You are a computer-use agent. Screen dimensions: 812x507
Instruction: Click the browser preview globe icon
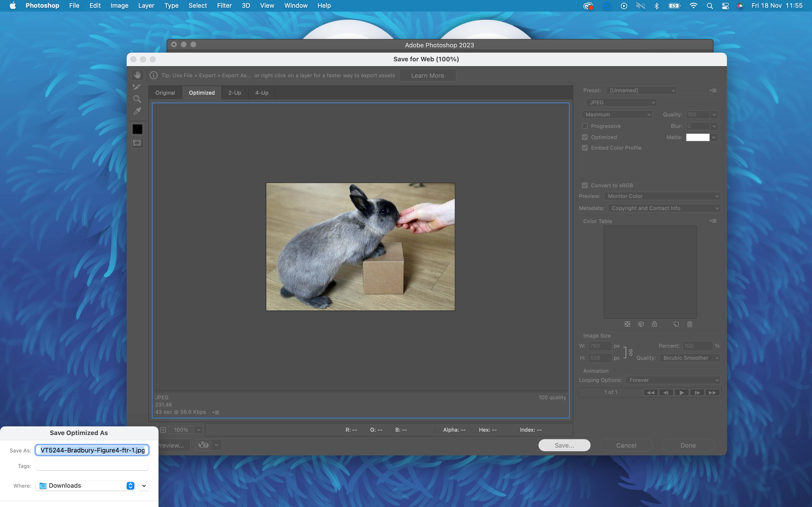(x=203, y=445)
